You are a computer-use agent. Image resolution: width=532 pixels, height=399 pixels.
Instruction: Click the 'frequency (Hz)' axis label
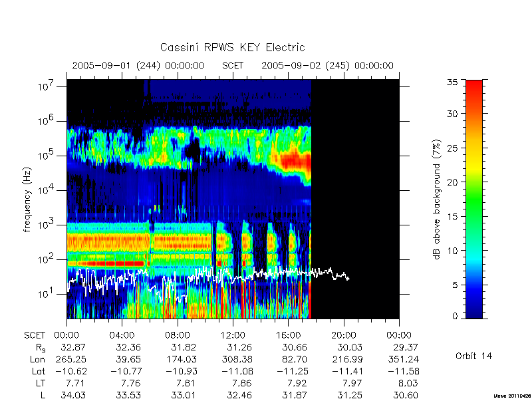pyautogui.click(x=27, y=199)
